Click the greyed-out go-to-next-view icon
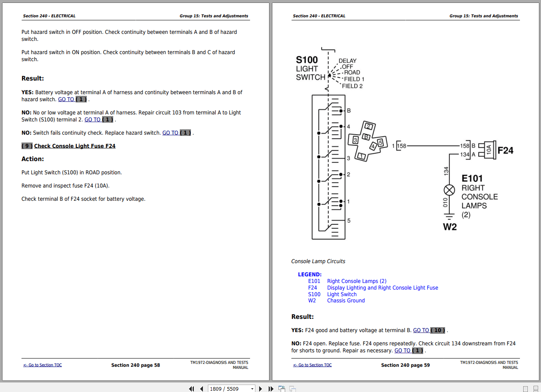This screenshot has width=541, height=392. pos(293,389)
